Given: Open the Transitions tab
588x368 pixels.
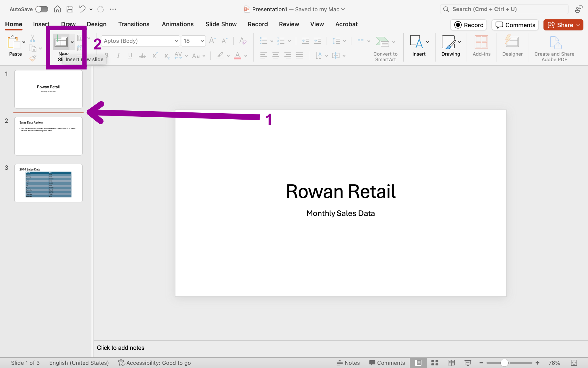Looking at the screenshot, I should [x=134, y=24].
